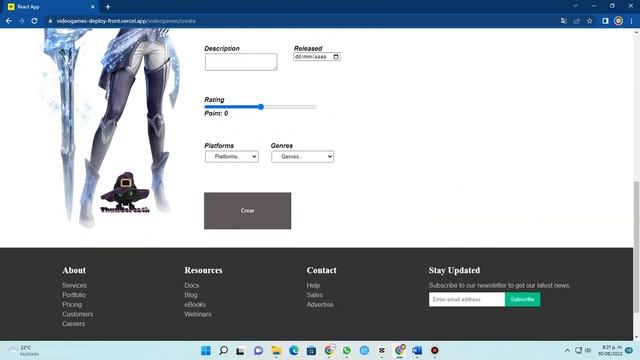This screenshot has height=360, width=640.
Task: Open the red recorder app on taskbar
Action: tap(435, 351)
